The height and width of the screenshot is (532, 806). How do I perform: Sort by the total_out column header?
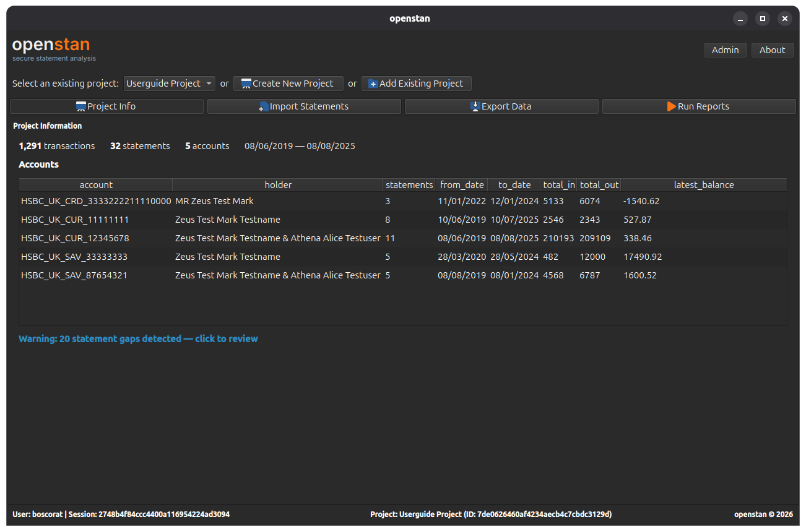(599, 185)
